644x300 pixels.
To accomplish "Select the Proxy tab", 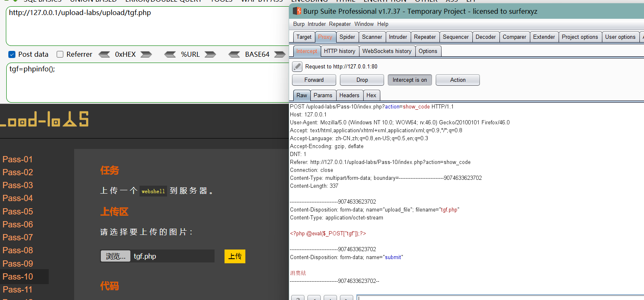I will [x=325, y=37].
